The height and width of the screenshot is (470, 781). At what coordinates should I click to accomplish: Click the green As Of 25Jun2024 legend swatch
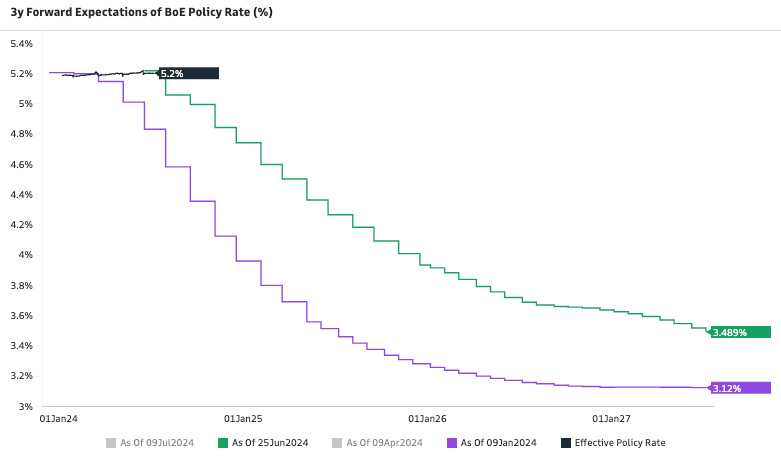tap(223, 443)
